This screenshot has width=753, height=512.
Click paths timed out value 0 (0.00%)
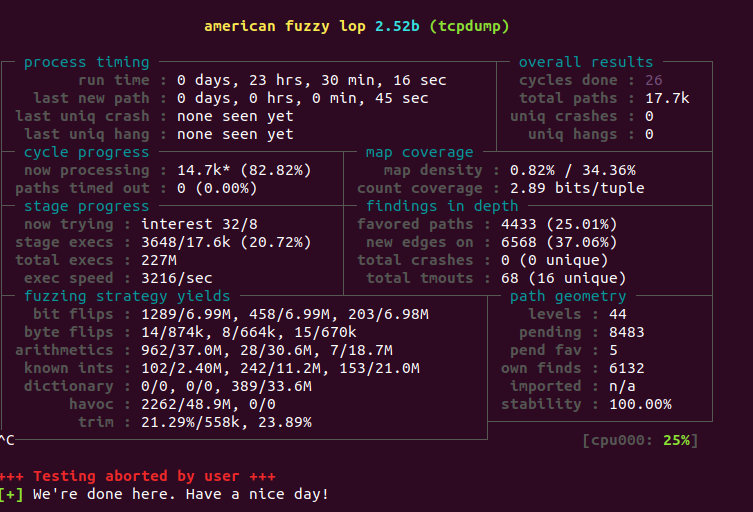[x=217, y=188]
